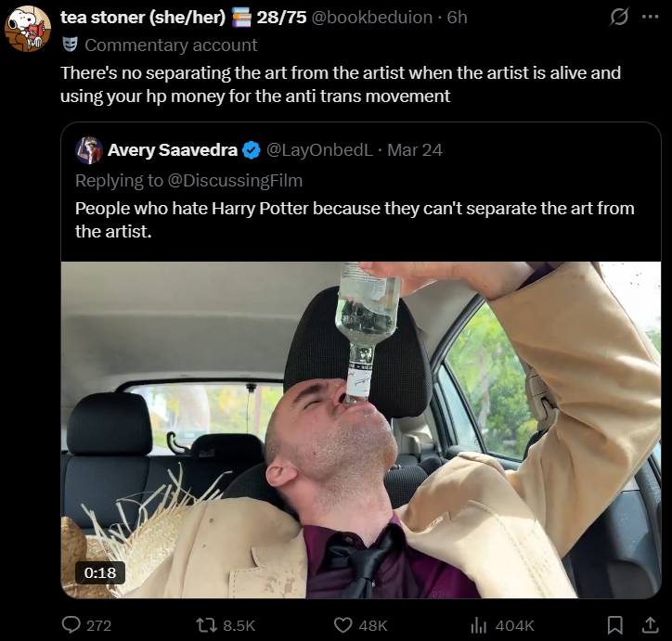Screen dimensions: 672x641
Task: Open the view analytics bar-chart icon
Action: (x=479, y=625)
